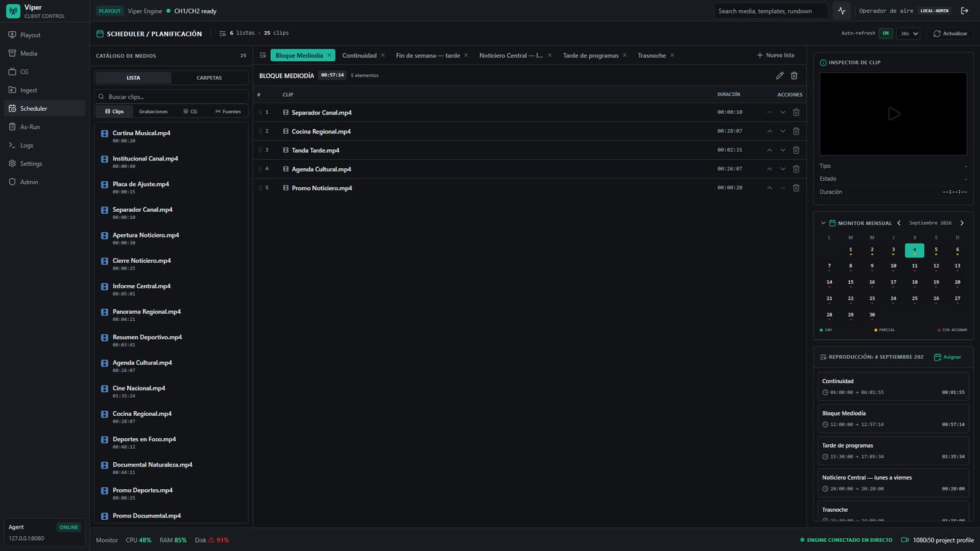Select the Grabaciones filter
980x551 pixels.
[153, 111]
